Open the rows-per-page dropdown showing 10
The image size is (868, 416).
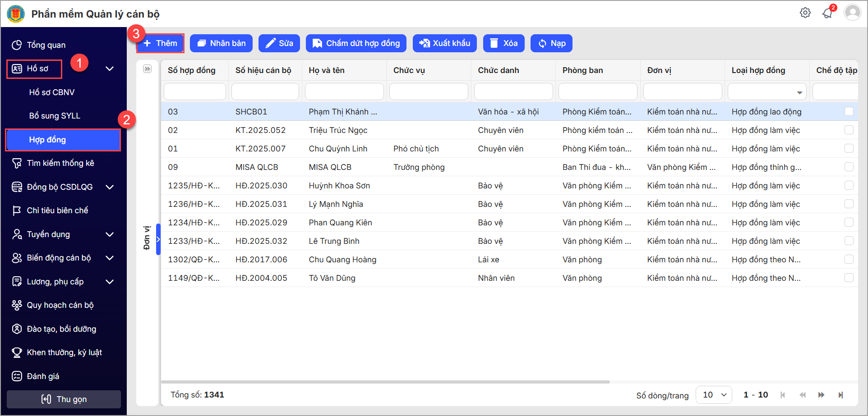tap(714, 395)
